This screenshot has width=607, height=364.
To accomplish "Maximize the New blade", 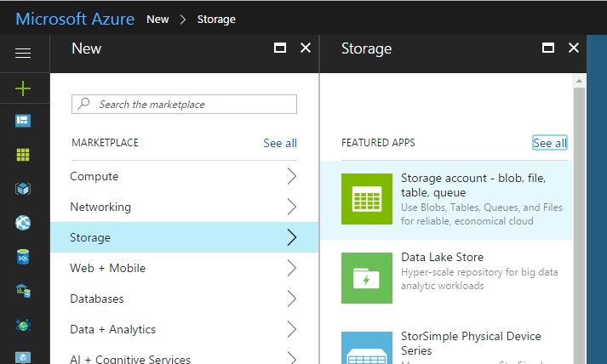I will 280,48.
